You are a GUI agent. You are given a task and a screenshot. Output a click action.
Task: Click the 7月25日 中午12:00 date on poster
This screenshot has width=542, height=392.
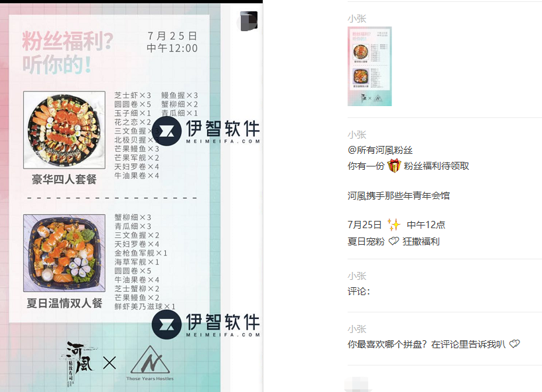pos(172,42)
